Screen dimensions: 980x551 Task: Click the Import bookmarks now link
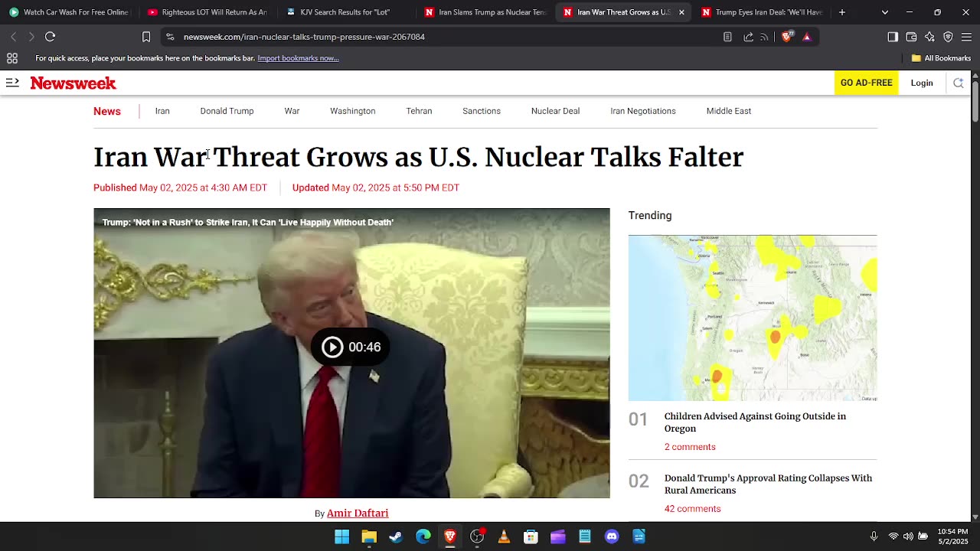point(298,58)
